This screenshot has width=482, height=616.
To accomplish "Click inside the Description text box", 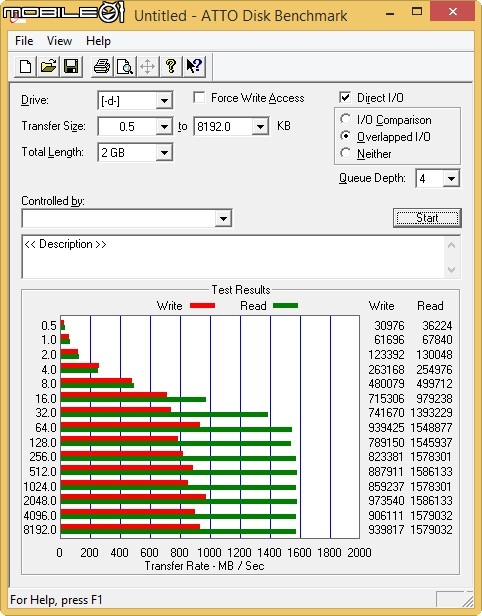I will point(234,257).
